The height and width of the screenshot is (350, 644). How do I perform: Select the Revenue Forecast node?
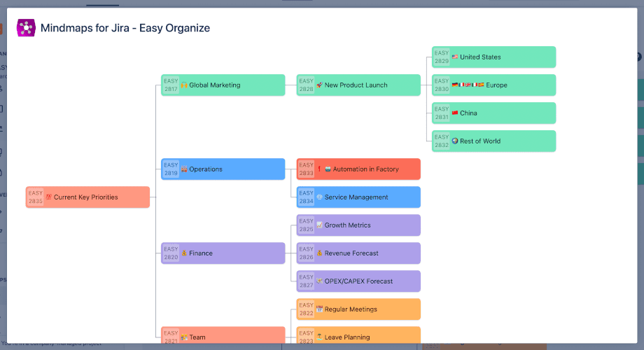[358, 253]
